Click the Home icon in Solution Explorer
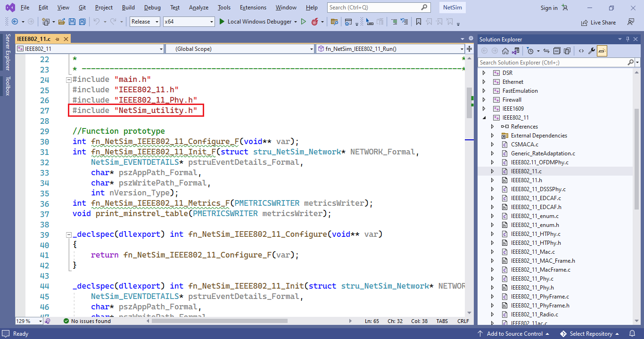The height and width of the screenshot is (339, 644). 505,51
